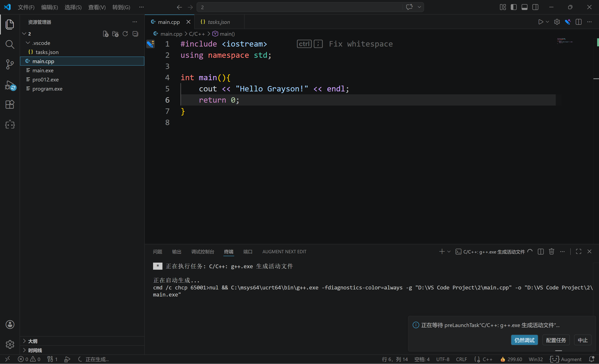Open the Source Control view
Viewport: 599px width, 364px height.
(10, 64)
